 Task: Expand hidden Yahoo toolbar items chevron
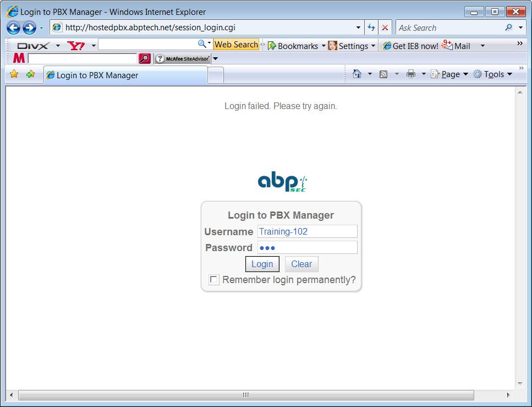pyautogui.click(x=520, y=43)
